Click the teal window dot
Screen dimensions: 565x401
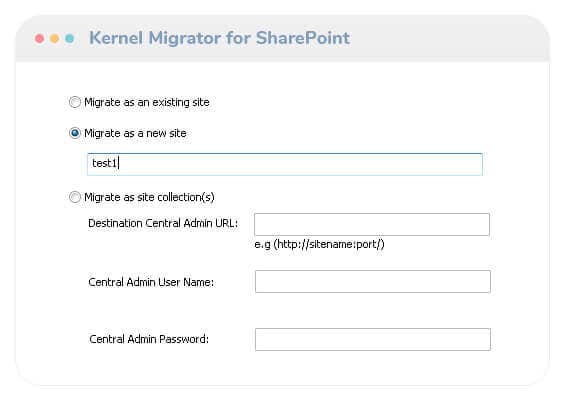click(70, 38)
